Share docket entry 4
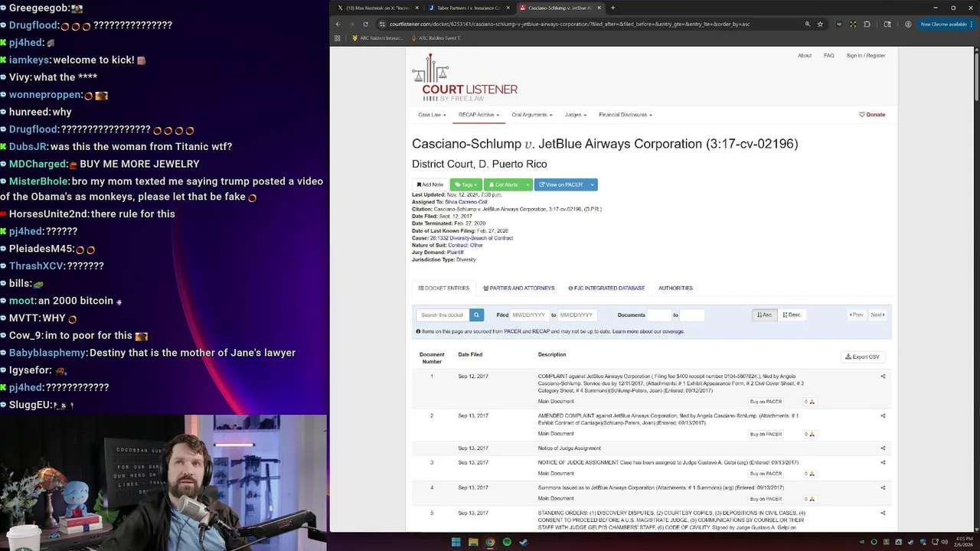The image size is (980, 551). 883,487
